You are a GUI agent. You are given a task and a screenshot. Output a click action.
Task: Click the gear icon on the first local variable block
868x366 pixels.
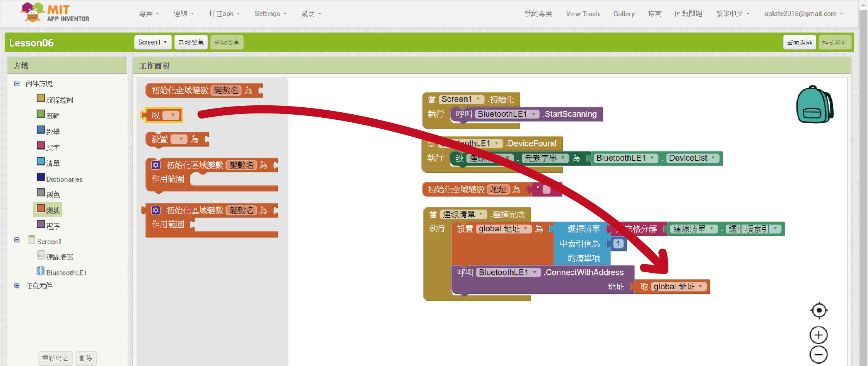(155, 165)
